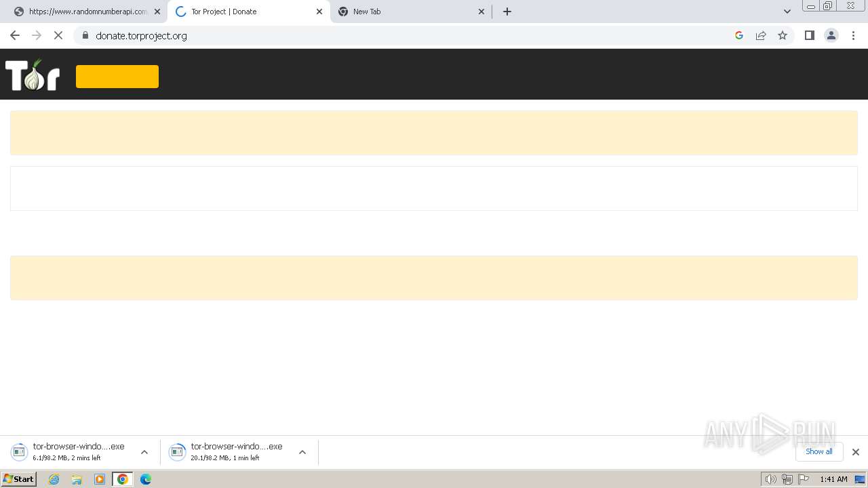Open a new tab with plus button

click(507, 12)
